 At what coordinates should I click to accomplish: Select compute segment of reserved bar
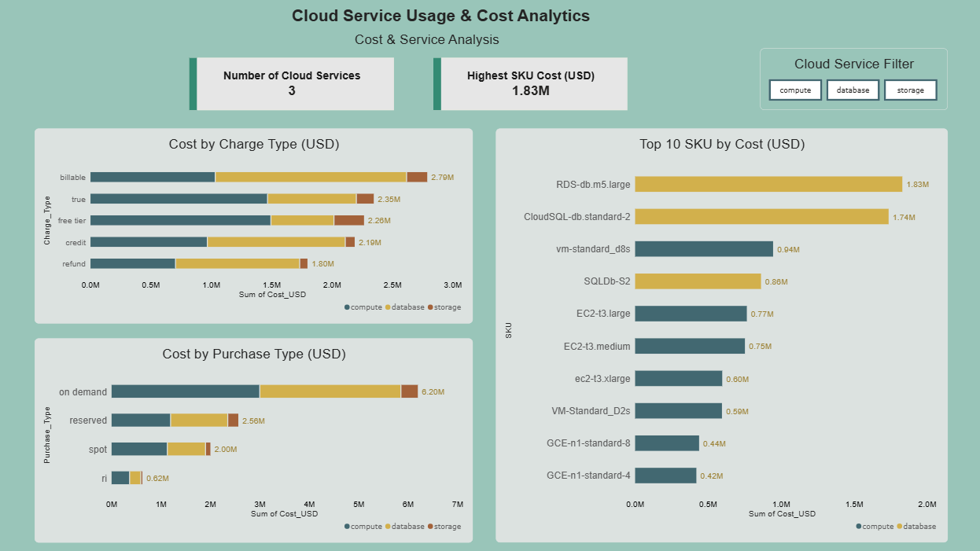pos(141,421)
